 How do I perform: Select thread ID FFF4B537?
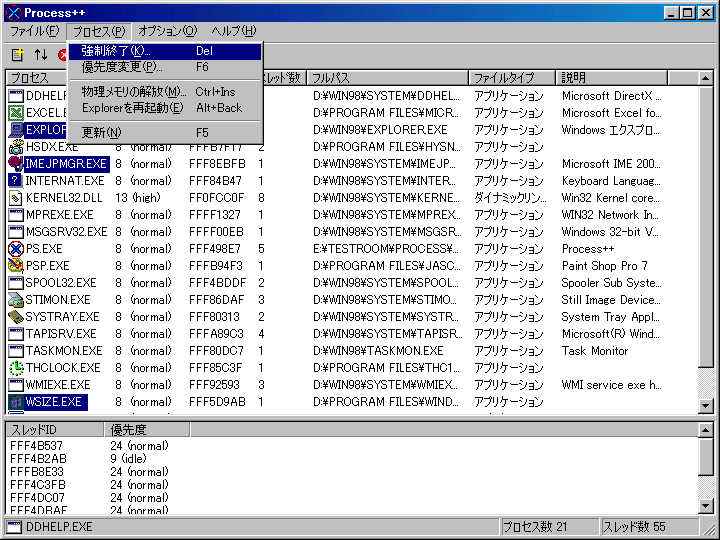(x=36, y=445)
